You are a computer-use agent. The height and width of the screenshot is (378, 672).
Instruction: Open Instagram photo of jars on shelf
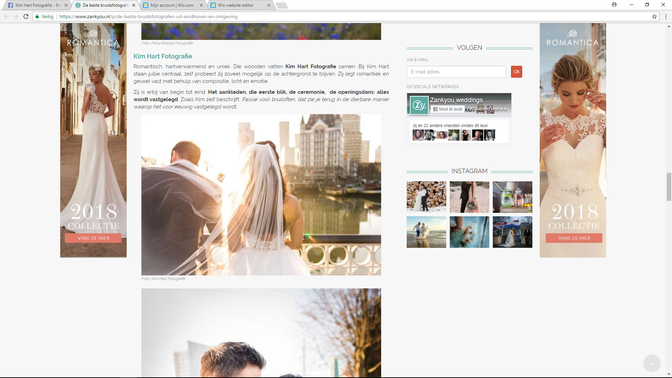513,197
